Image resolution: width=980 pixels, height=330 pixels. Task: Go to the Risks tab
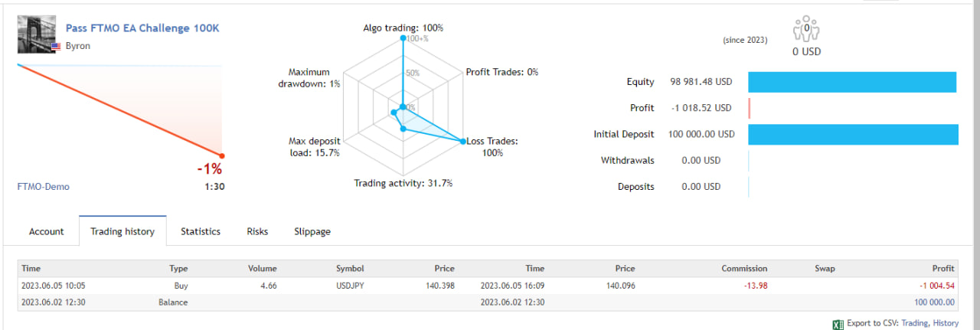(x=257, y=231)
